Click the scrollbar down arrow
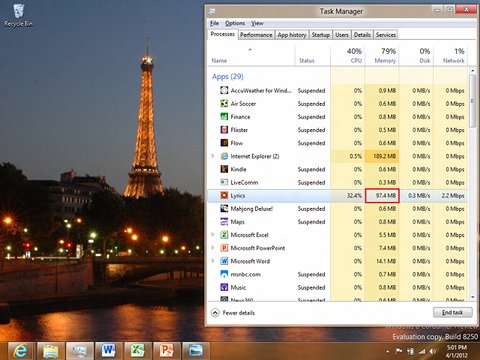Viewport: 480px width, 360px height. pos(472,297)
